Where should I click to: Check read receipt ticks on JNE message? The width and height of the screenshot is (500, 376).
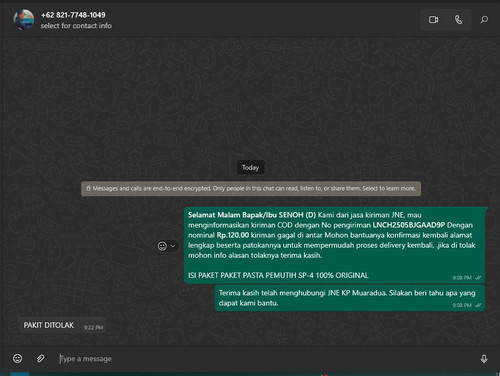(x=479, y=278)
